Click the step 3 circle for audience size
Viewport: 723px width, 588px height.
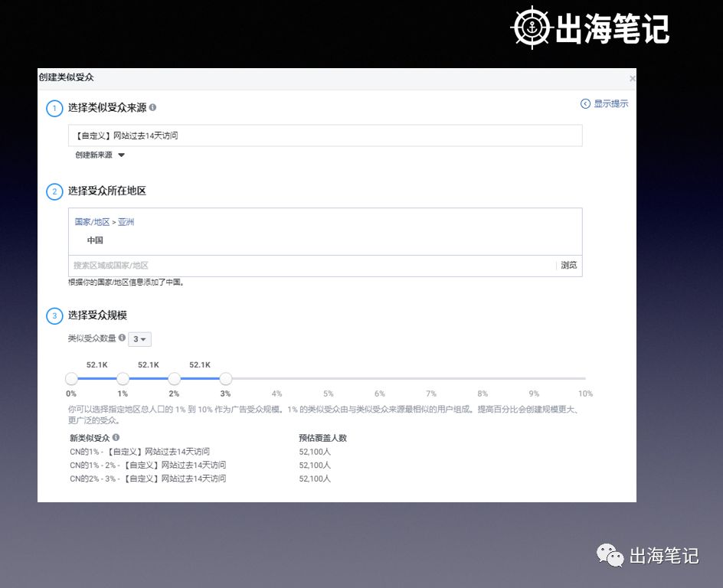pos(54,315)
